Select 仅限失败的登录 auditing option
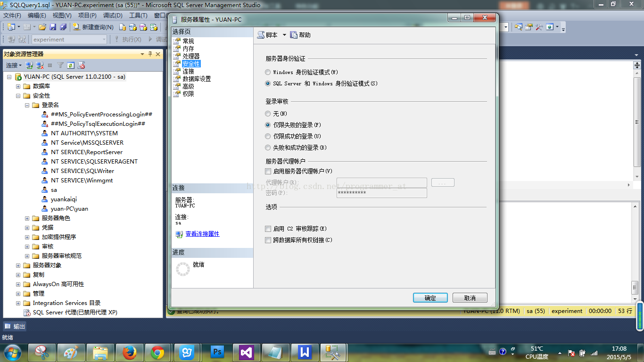Image resolution: width=644 pixels, height=362 pixels. click(268, 125)
